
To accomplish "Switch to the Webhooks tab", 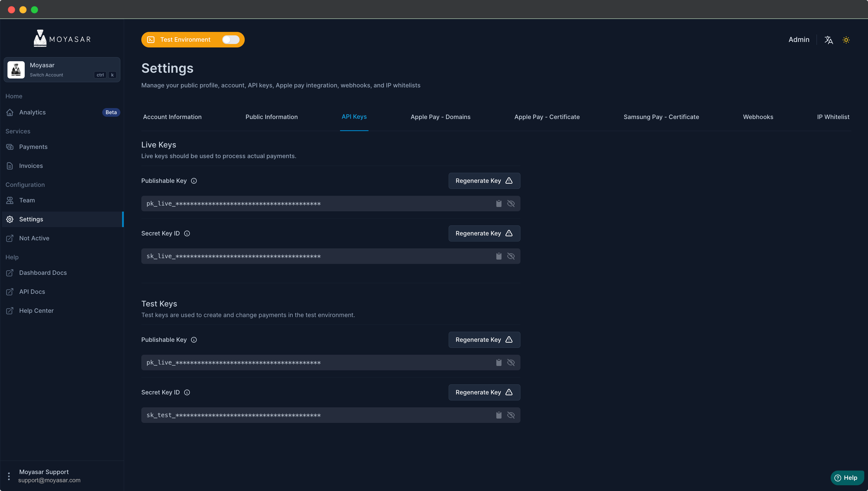I will tap(758, 117).
